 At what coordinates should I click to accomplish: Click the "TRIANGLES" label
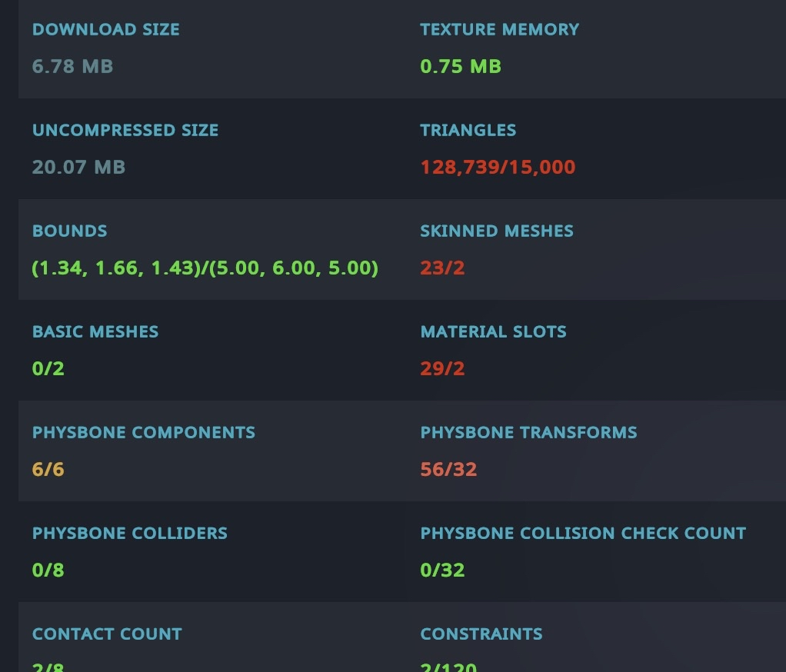(x=468, y=130)
